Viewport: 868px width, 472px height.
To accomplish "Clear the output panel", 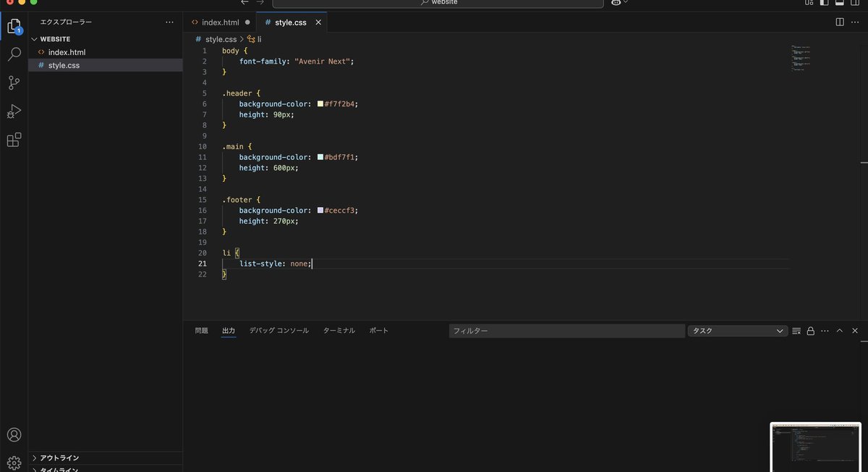I will pyautogui.click(x=796, y=331).
